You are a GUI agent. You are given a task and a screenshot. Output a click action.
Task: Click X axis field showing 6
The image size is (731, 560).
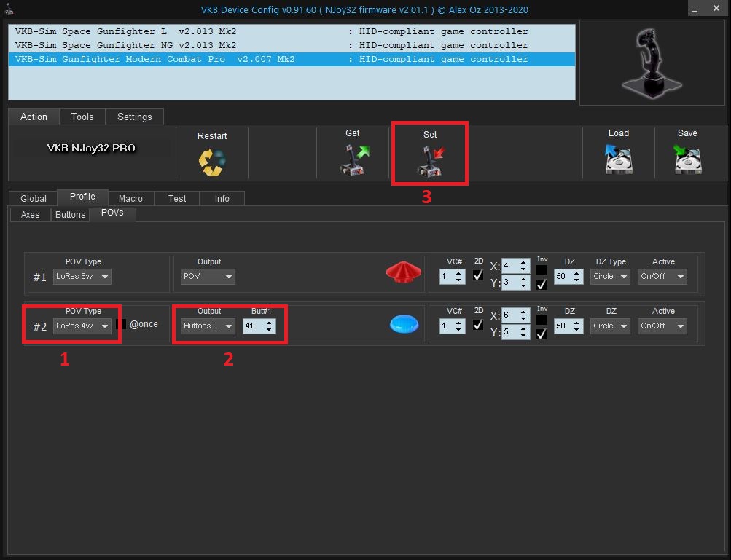click(x=515, y=315)
